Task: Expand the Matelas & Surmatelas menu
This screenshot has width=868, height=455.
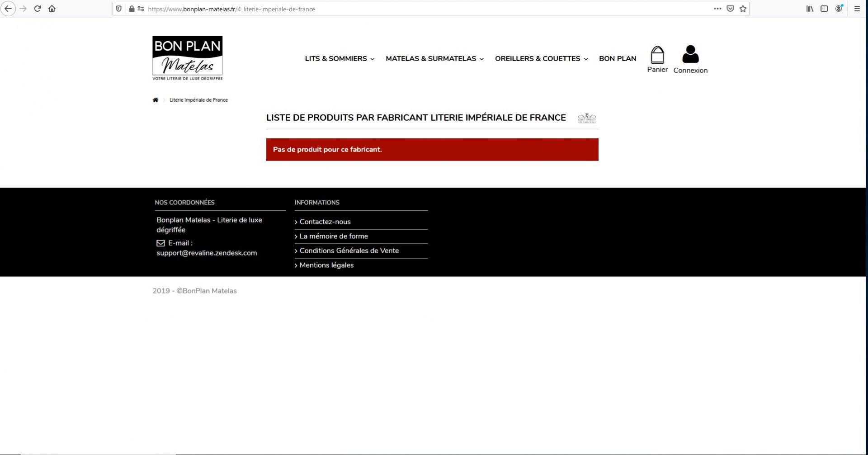Action: click(x=434, y=59)
